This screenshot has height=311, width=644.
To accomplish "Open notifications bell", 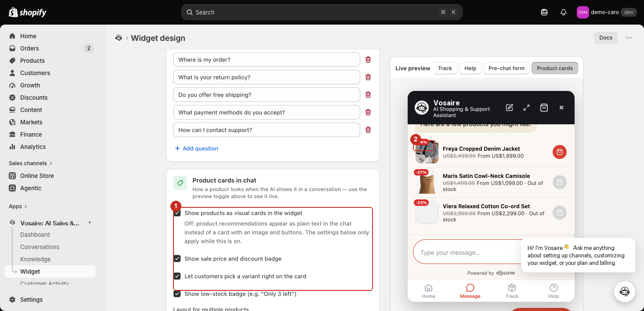I will pos(564,12).
